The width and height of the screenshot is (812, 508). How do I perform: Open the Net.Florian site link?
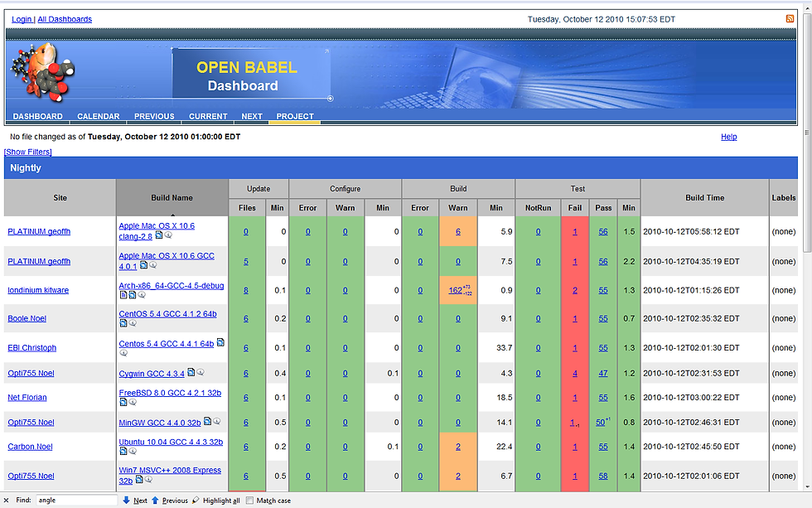click(27, 397)
